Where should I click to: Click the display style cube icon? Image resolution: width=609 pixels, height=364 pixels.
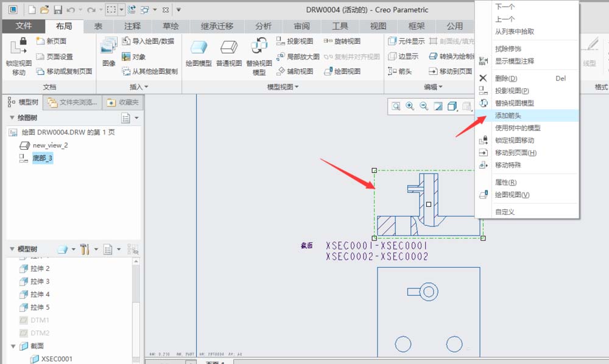pos(452,107)
